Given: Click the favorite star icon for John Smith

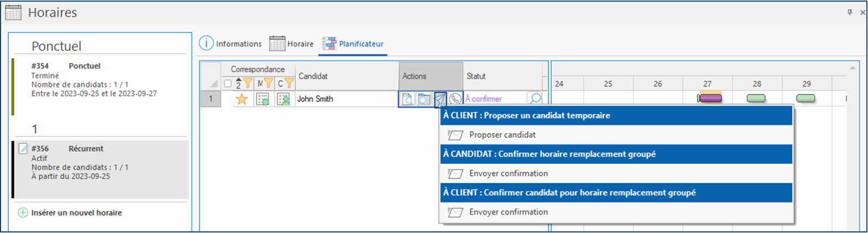Looking at the screenshot, I should tap(242, 100).
